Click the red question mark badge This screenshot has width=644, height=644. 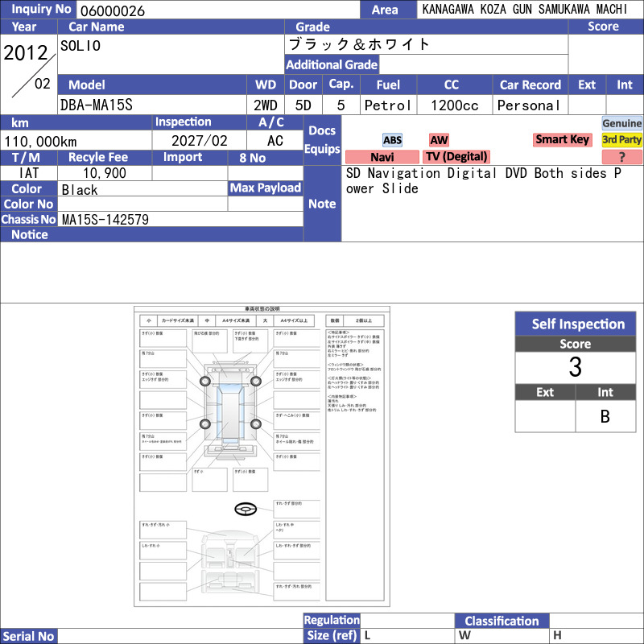[x=621, y=157]
